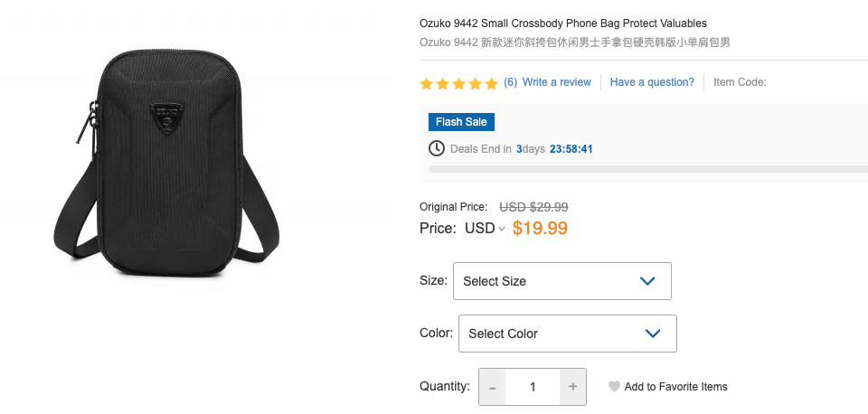
Task: Click the quantity number field
Action: [x=533, y=387]
